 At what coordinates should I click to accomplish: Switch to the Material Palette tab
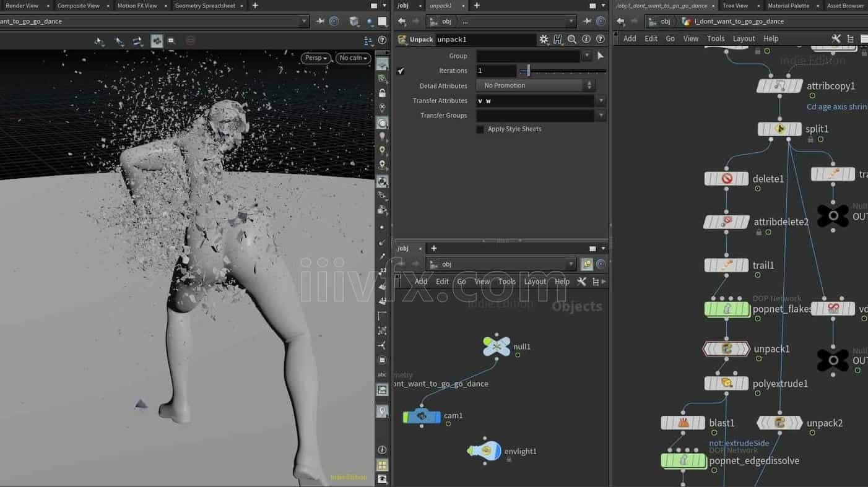pos(788,6)
